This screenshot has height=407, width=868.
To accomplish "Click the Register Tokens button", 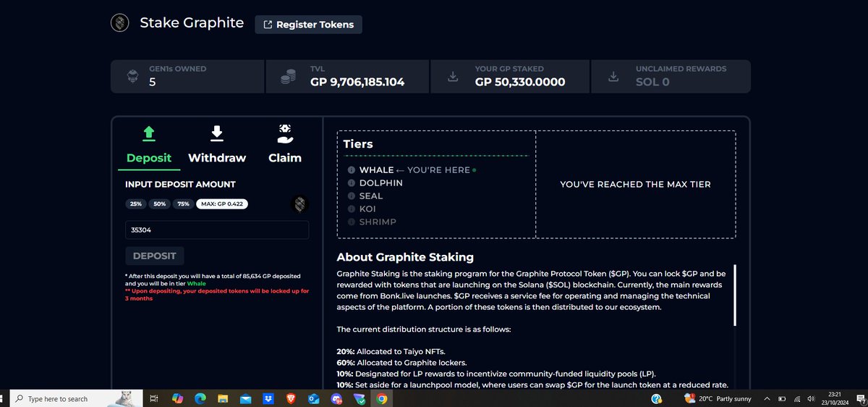I will (309, 25).
